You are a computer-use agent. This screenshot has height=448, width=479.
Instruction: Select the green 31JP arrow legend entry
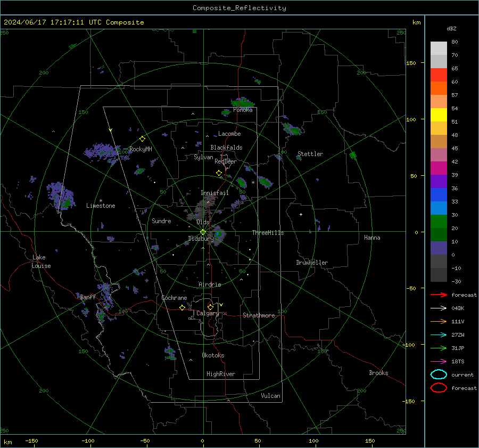(439, 348)
